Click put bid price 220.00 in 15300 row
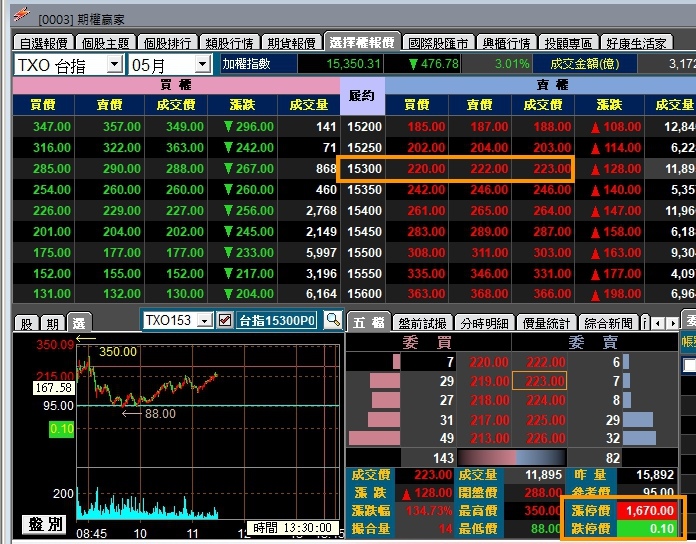The height and width of the screenshot is (544, 696). (x=426, y=169)
